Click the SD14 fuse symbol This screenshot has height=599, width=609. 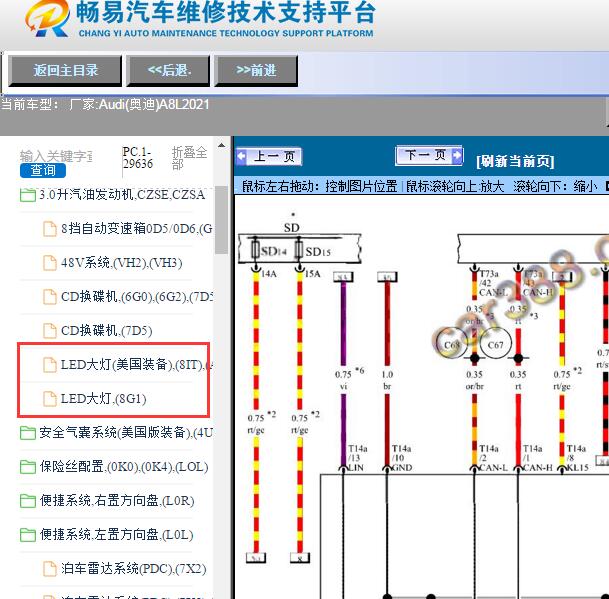(x=256, y=251)
